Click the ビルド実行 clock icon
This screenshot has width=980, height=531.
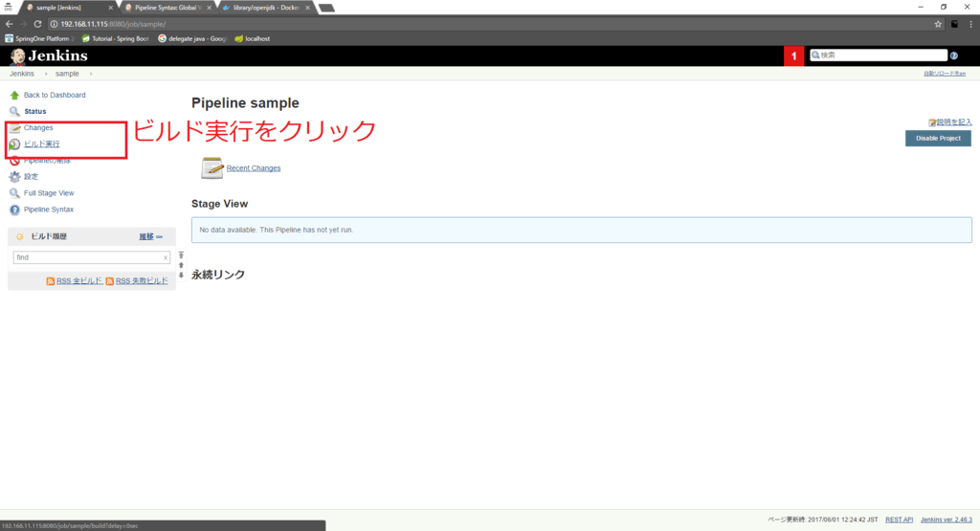tap(14, 144)
